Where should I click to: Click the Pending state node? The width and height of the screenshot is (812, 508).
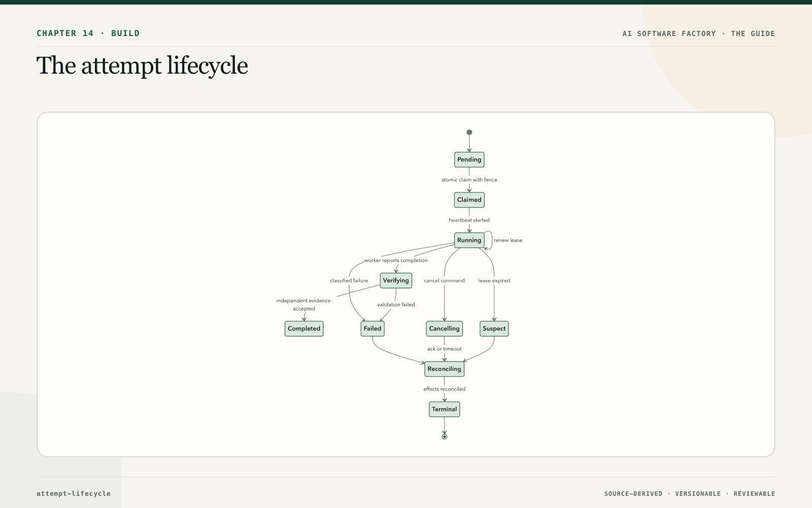[469, 160]
